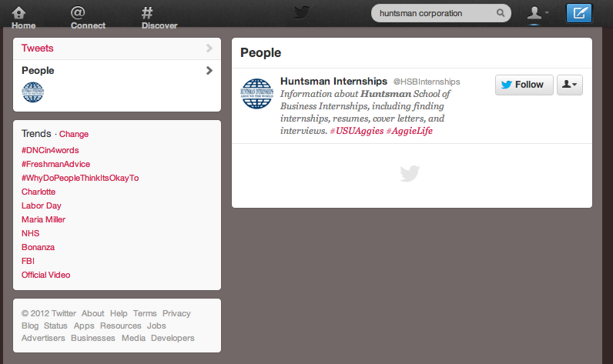Open the #WhyDoPeopleThinkItsOkayTo trend
This screenshot has height=364, width=613.
[x=80, y=178]
